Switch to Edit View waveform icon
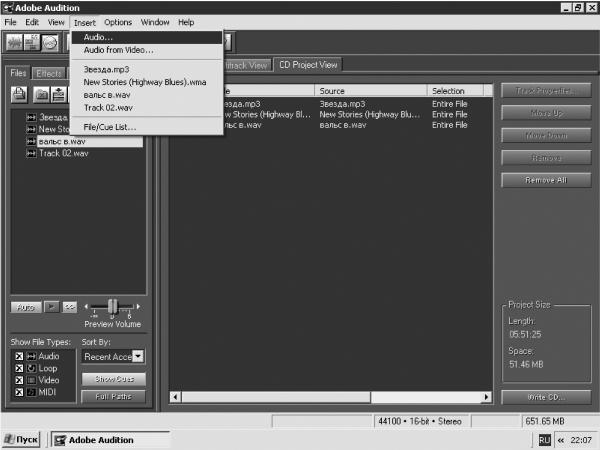The width and height of the screenshot is (600, 450). tap(15, 42)
